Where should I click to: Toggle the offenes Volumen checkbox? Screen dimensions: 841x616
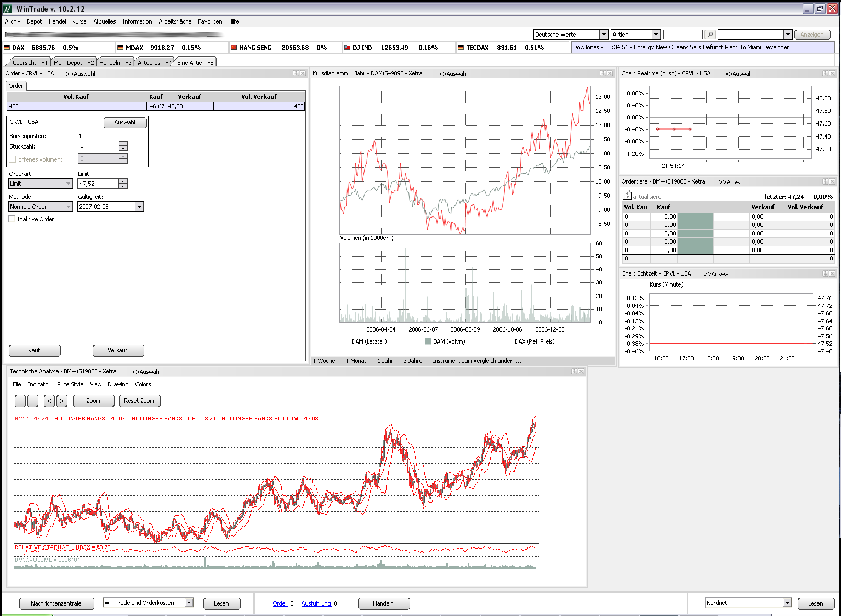click(x=13, y=159)
